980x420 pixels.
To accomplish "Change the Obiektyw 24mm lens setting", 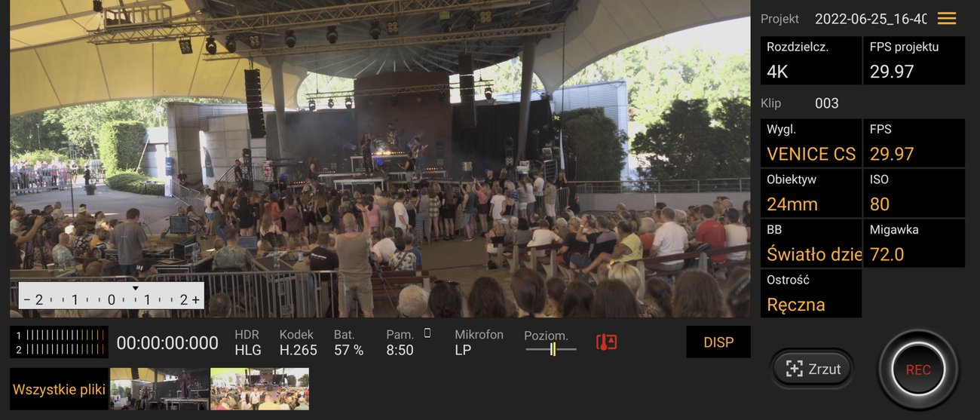I will click(811, 193).
